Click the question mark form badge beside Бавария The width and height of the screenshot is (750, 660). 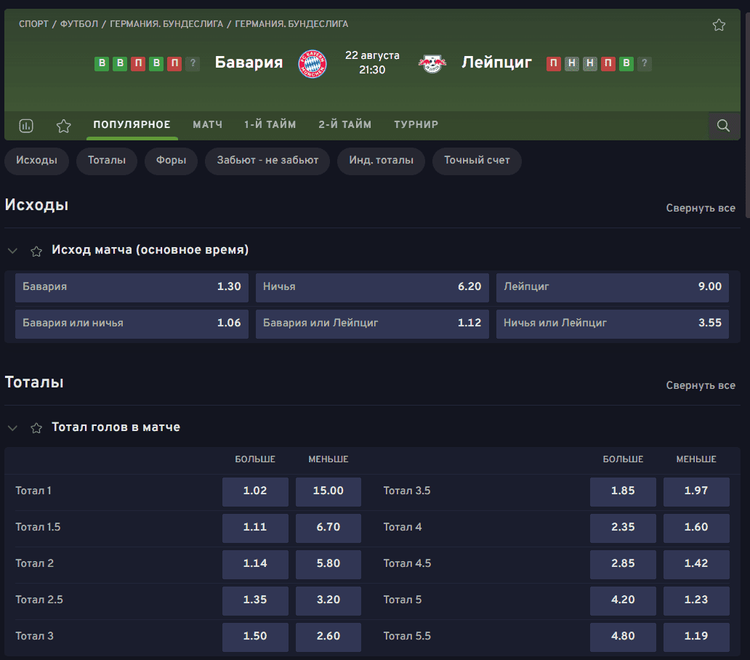click(192, 64)
